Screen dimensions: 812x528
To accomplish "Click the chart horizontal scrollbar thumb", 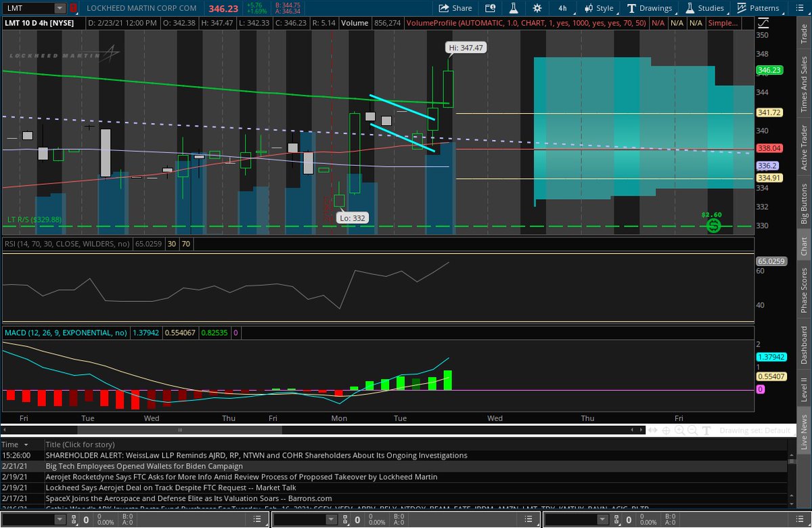I will tap(179, 430).
